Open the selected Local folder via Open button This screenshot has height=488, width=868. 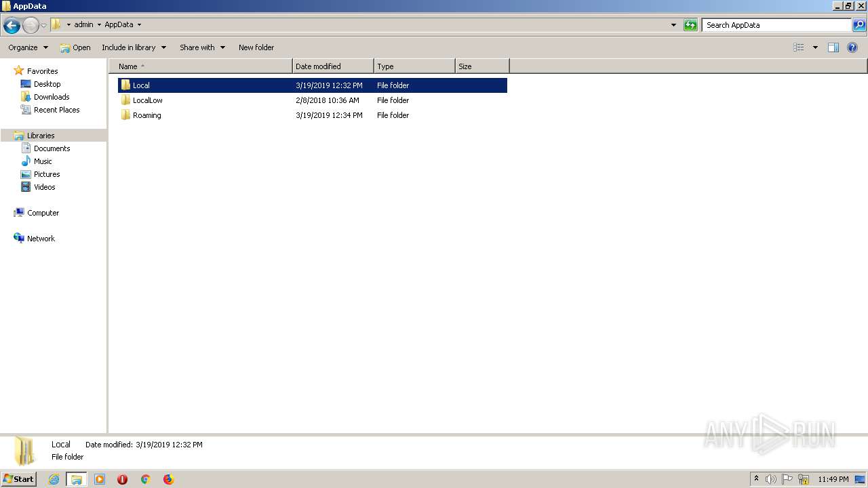click(x=75, y=47)
